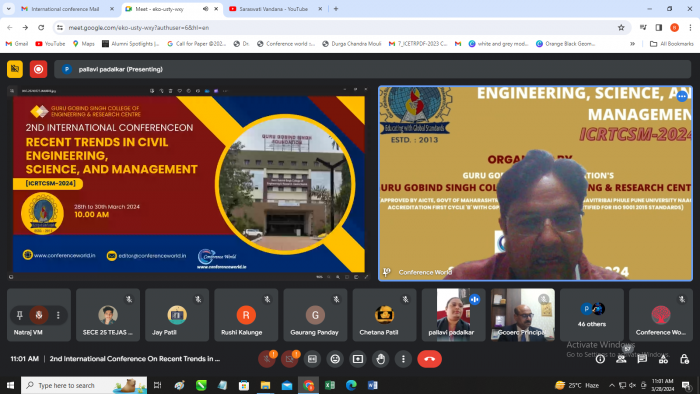Toggle the camera off button

(289, 359)
